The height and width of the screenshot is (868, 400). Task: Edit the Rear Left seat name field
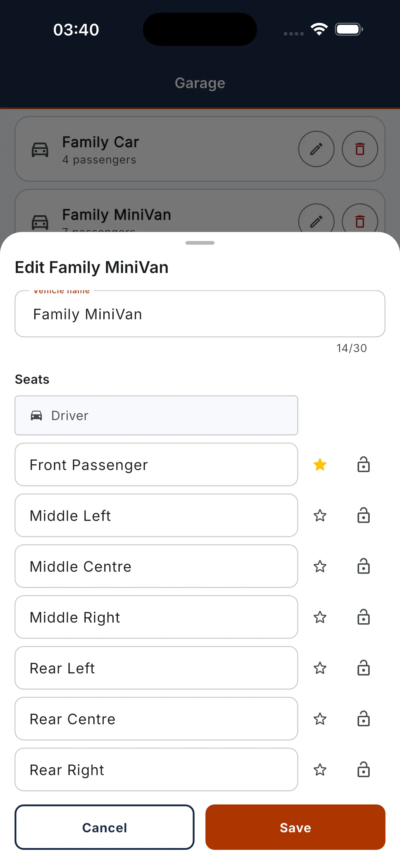pyautogui.click(x=156, y=668)
